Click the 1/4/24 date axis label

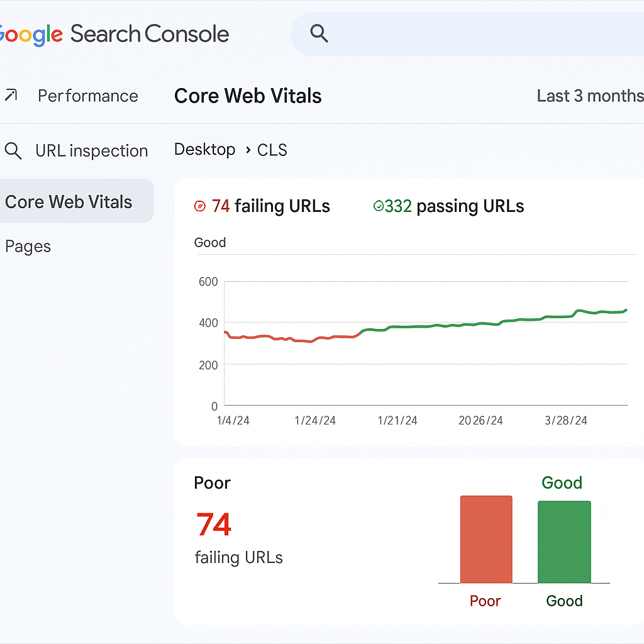click(x=233, y=420)
